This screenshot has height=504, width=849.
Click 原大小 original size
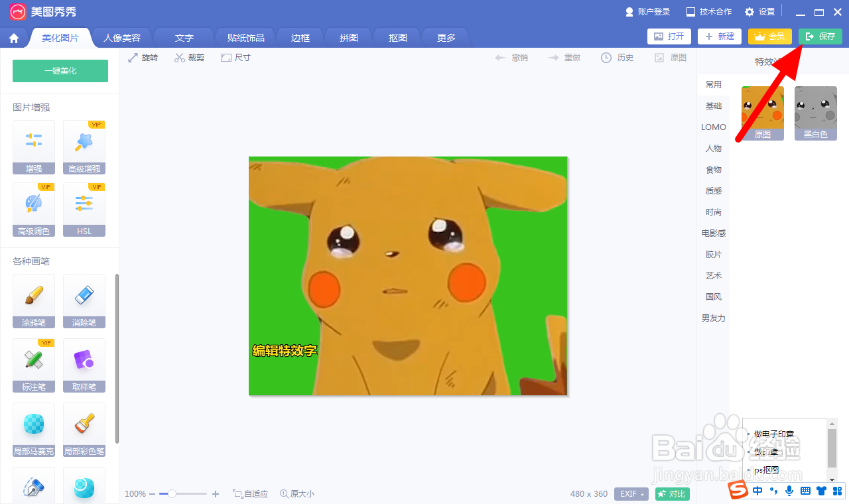click(297, 494)
